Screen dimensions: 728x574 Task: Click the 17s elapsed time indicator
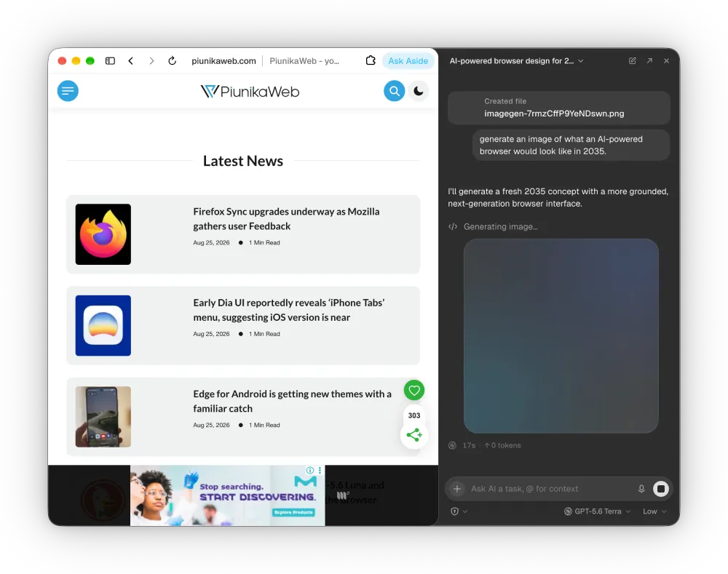pyautogui.click(x=469, y=445)
